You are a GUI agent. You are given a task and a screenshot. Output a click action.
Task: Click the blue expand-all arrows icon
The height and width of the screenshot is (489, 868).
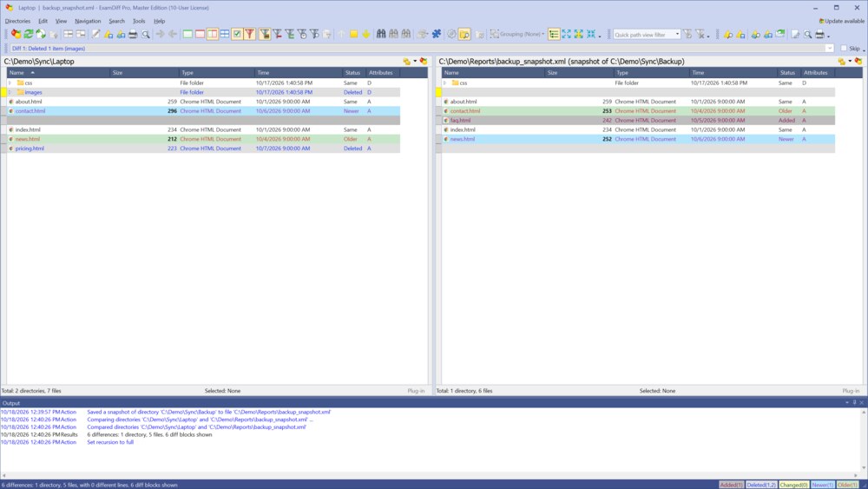click(x=566, y=35)
